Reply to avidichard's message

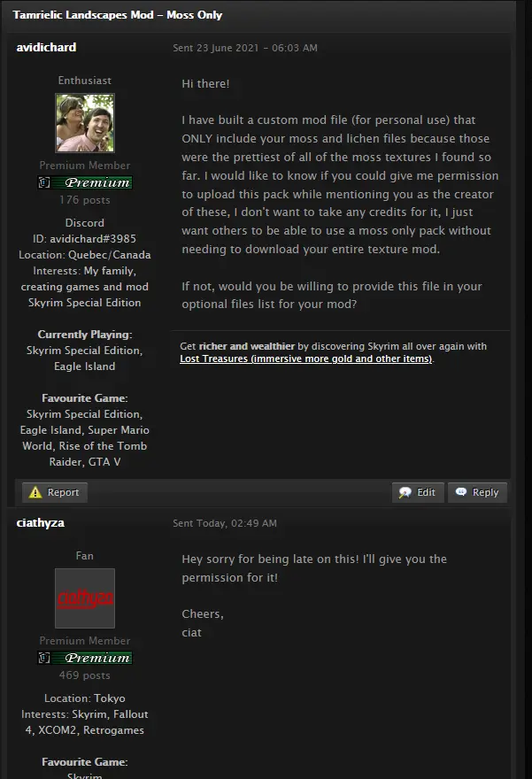click(477, 492)
